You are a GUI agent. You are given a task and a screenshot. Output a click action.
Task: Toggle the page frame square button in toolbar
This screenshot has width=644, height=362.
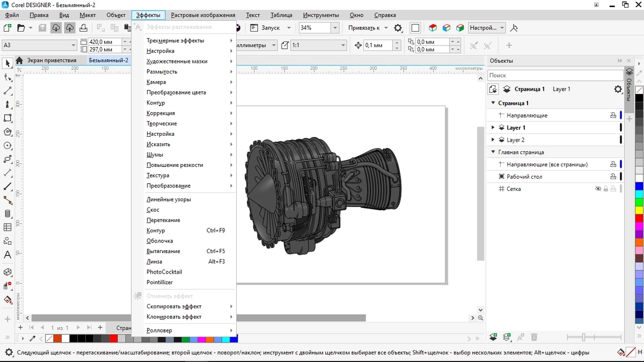415,27
